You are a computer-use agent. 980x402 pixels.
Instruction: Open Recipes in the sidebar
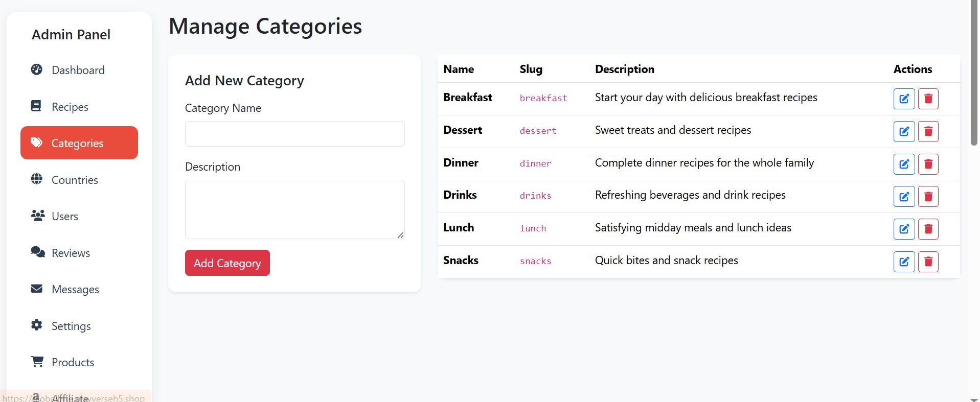pos(70,107)
